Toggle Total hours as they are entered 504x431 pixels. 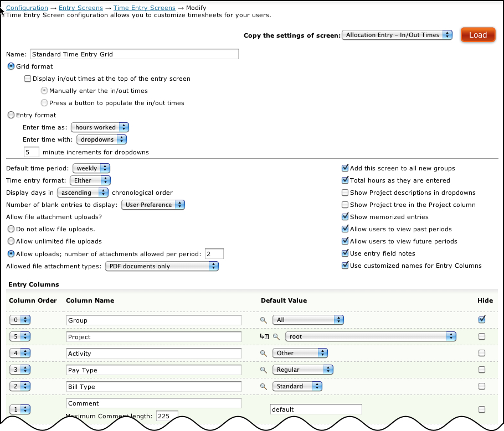pos(345,180)
